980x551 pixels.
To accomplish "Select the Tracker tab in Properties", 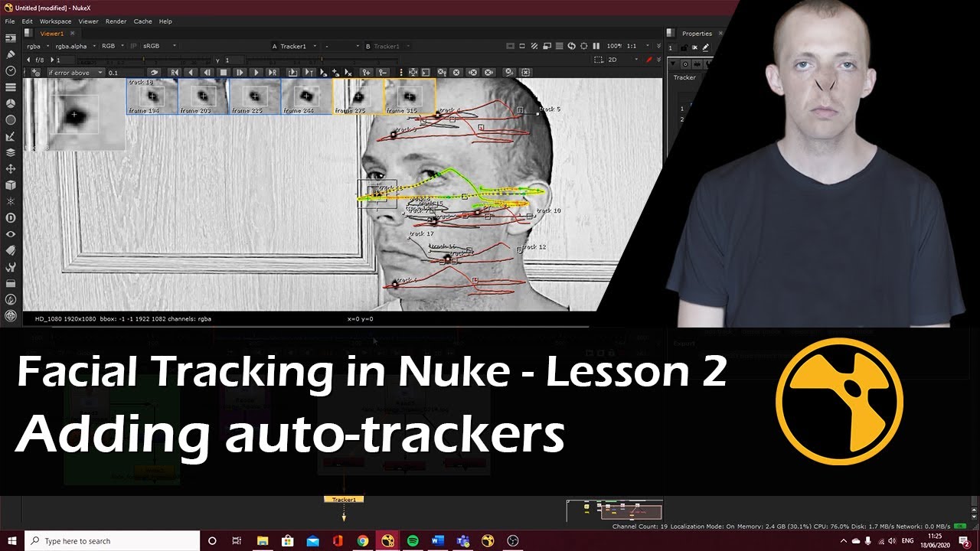I will (684, 77).
